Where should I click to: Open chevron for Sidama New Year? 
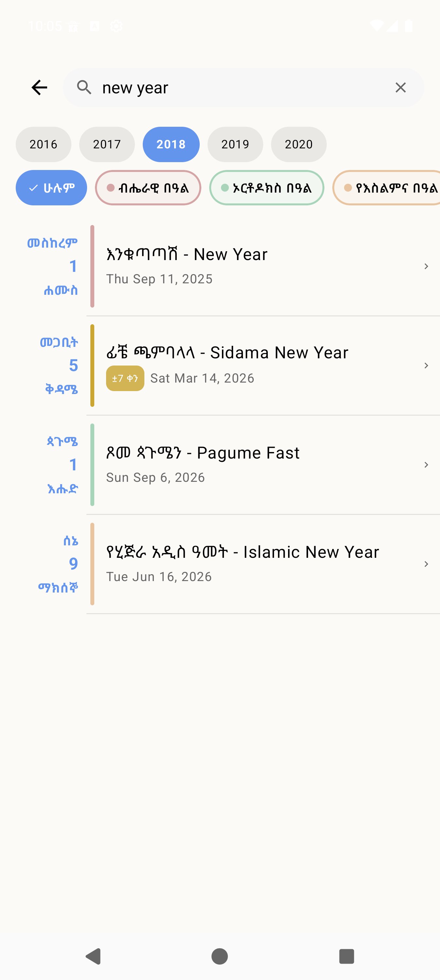pos(426,366)
